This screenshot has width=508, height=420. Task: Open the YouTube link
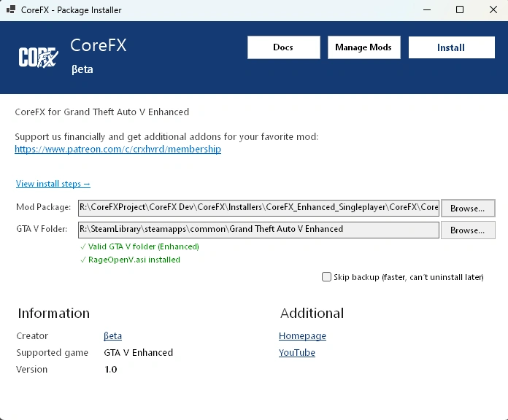pyautogui.click(x=297, y=352)
